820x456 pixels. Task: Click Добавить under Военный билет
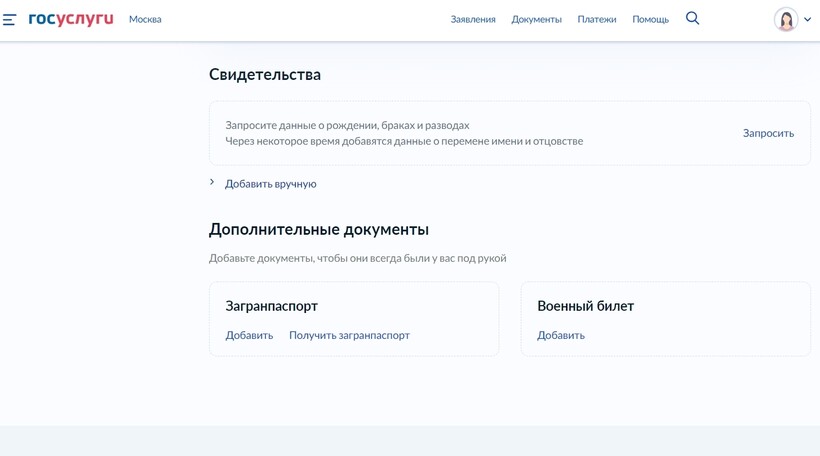pos(561,335)
